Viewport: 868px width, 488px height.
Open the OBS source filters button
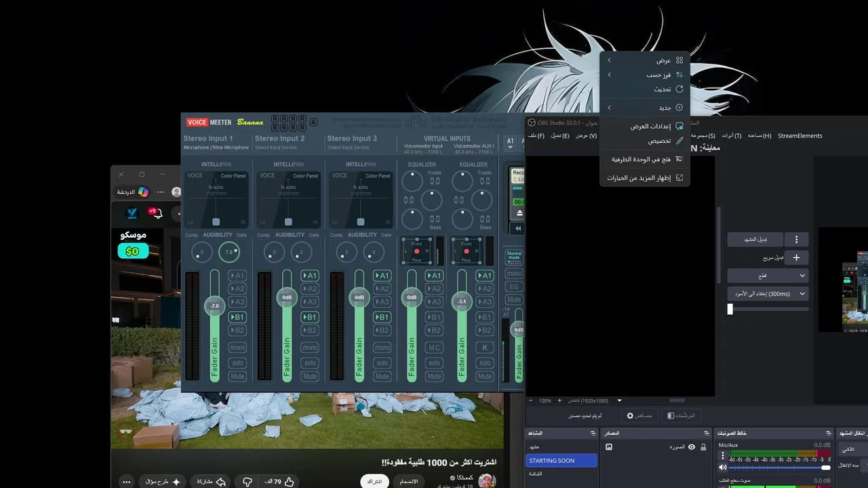pos(682,415)
